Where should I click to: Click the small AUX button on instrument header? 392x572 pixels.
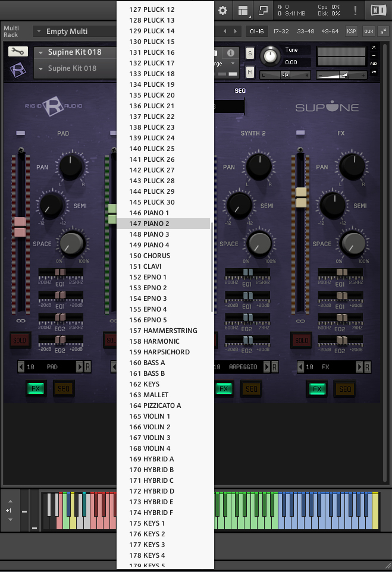374,64
